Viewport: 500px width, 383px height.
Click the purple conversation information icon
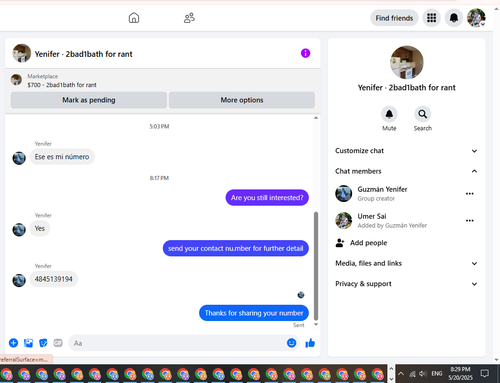tap(305, 53)
